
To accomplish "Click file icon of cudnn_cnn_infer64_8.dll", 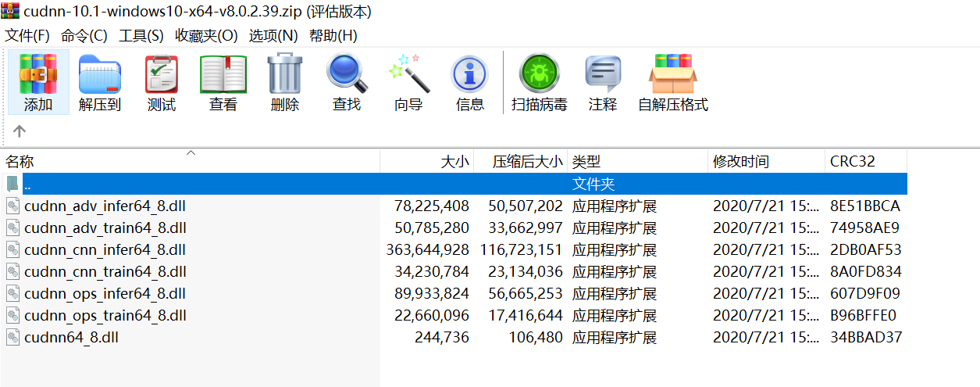I will click(x=12, y=250).
